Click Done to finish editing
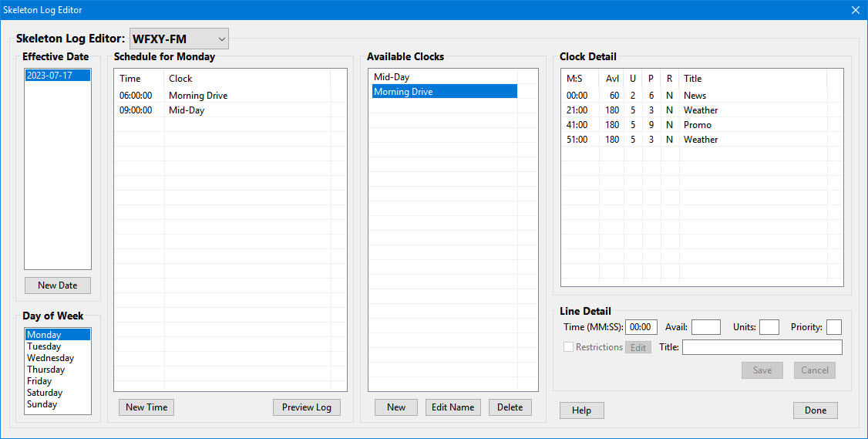 point(815,410)
